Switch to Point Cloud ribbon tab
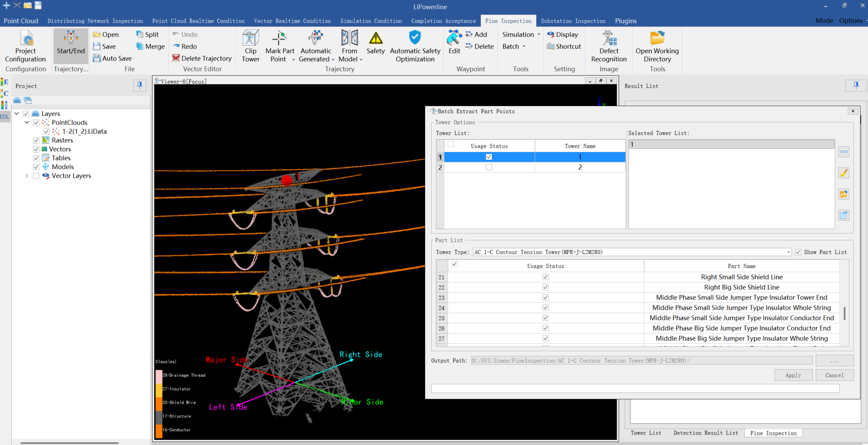The image size is (868, 445). (21, 21)
